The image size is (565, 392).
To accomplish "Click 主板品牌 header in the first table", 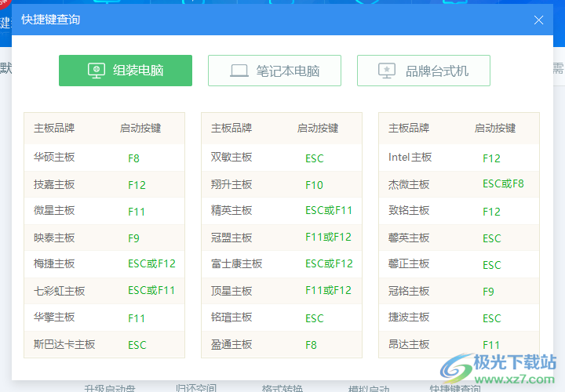I will pos(54,128).
